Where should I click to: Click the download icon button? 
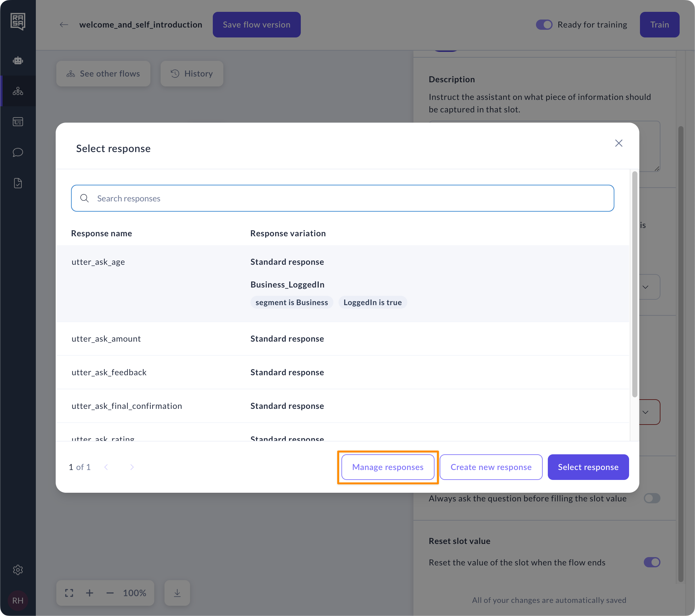click(x=177, y=593)
